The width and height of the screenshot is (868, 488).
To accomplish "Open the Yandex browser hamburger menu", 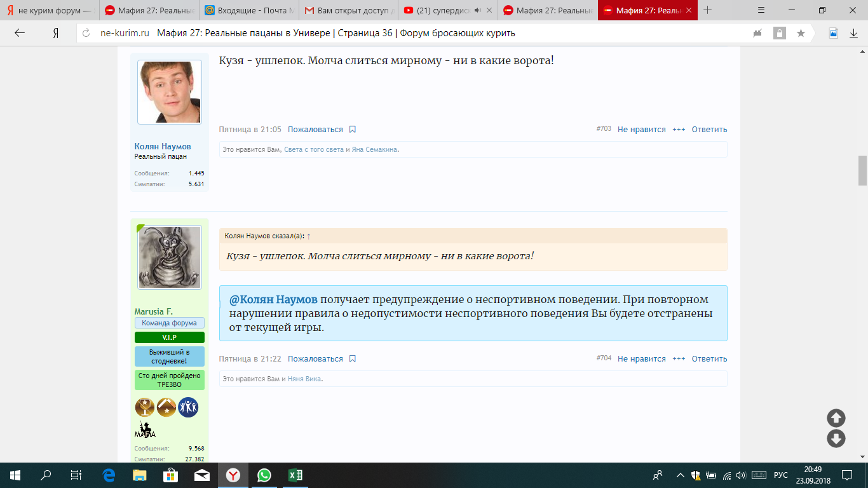I will point(762,10).
